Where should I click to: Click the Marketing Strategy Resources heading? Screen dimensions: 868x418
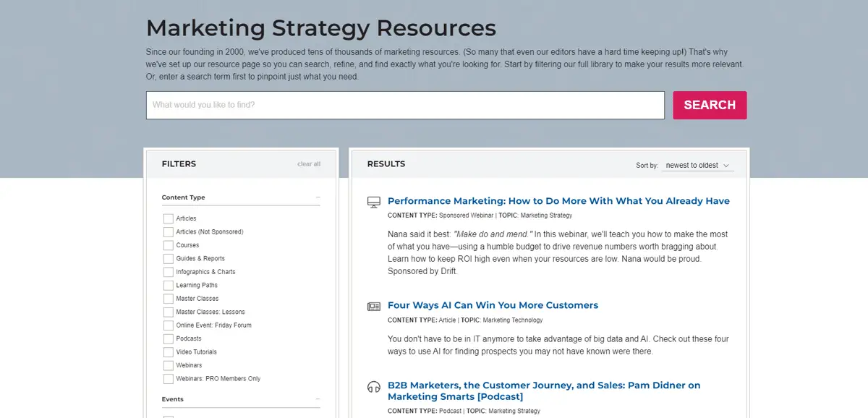coord(321,28)
